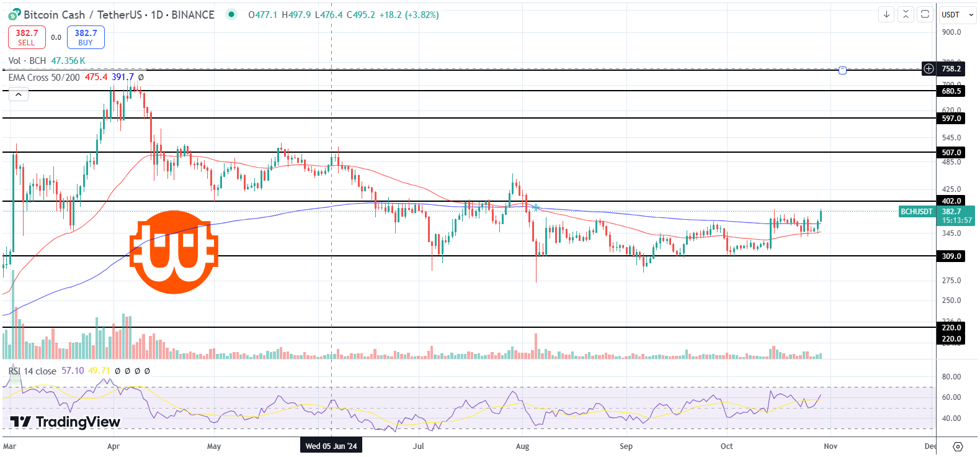Click the 758.2 price label
The height and width of the screenshot is (457, 980).
[951, 69]
